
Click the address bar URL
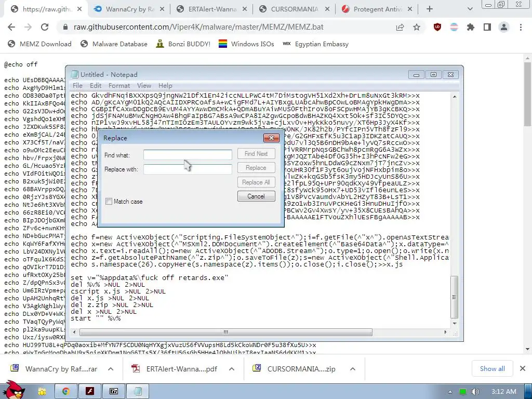[x=198, y=27]
